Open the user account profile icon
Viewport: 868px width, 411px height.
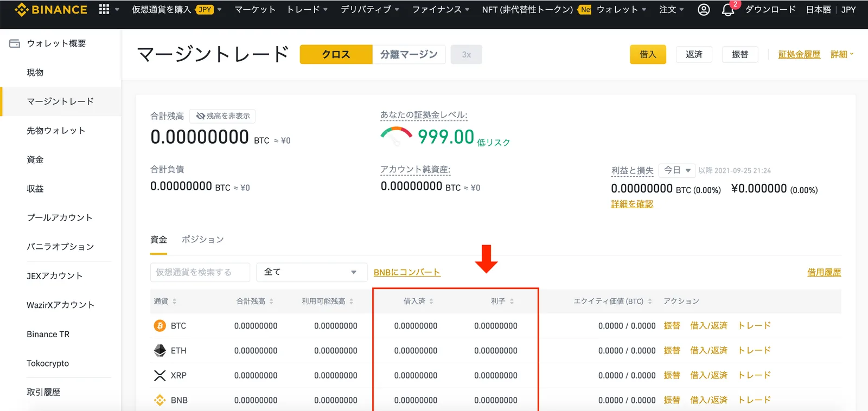tap(704, 10)
